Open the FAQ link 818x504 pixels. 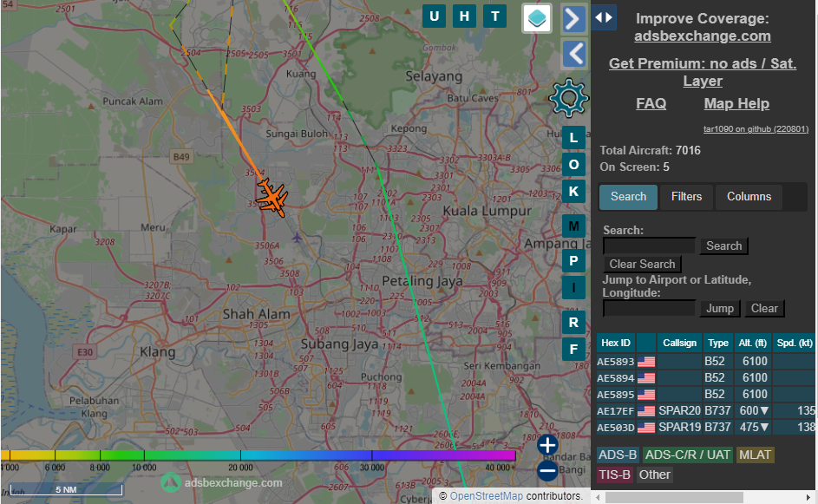(651, 104)
